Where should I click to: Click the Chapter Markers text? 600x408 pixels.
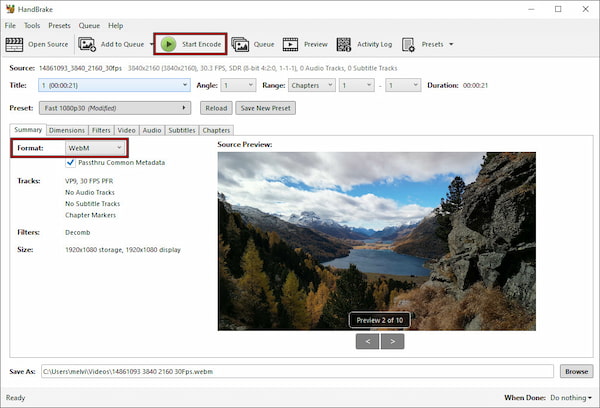90,215
